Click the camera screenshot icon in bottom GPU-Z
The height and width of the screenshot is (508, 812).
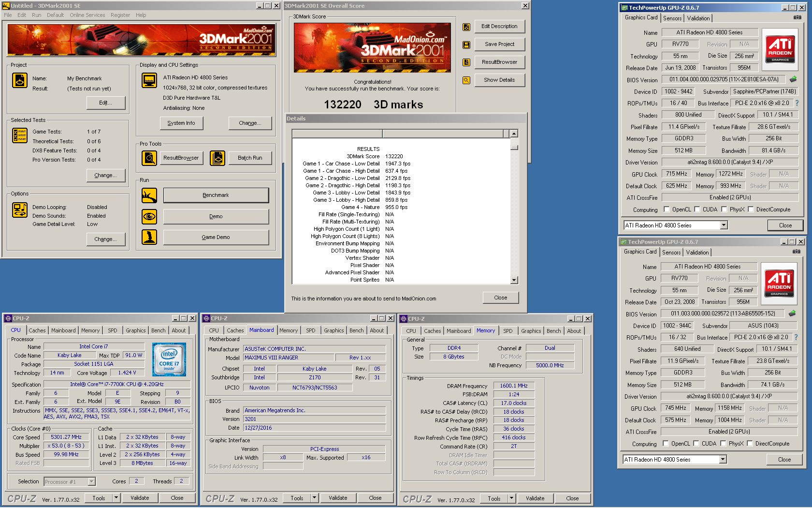pyautogui.click(x=796, y=252)
